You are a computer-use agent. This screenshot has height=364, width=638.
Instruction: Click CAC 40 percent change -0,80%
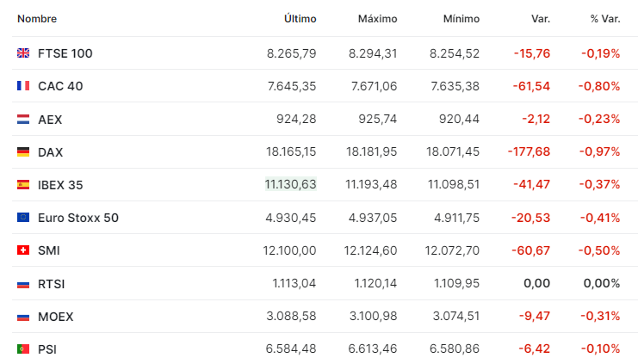coord(599,86)
